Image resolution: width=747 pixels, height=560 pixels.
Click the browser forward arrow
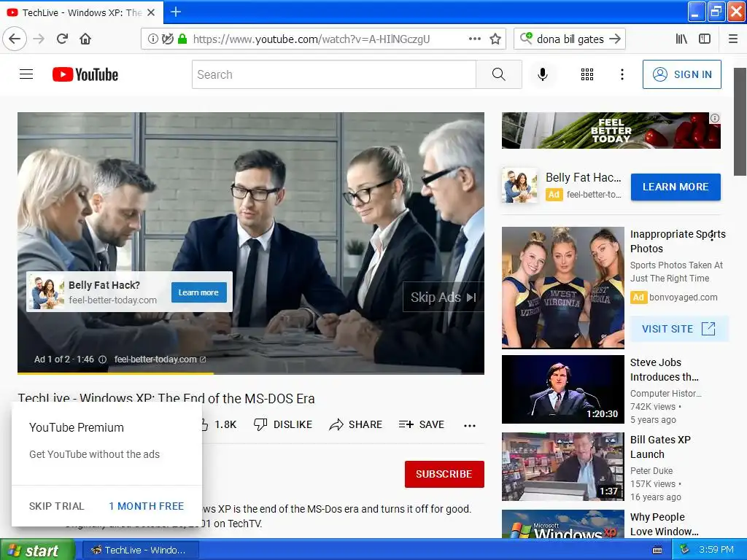pyautogui.click(x=39, y=39)
